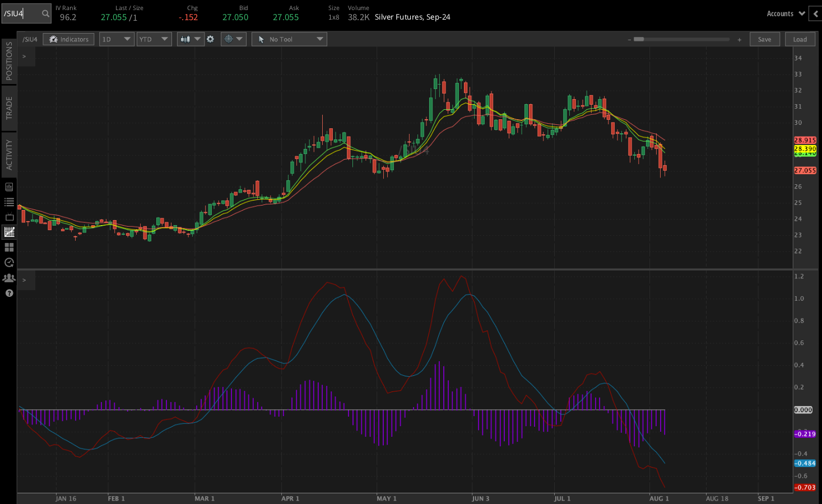
Task: Open the four-square grid sidebar icon
Action: point(9,247)
